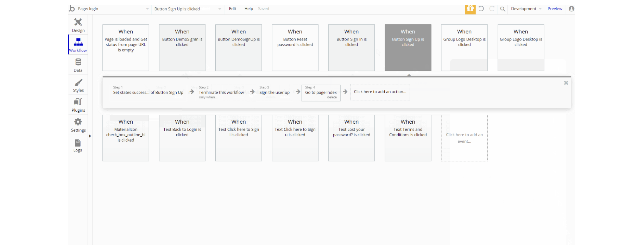644x248 pixels.
Task: Click the search magnifier icon
Action: click(503, 9)
